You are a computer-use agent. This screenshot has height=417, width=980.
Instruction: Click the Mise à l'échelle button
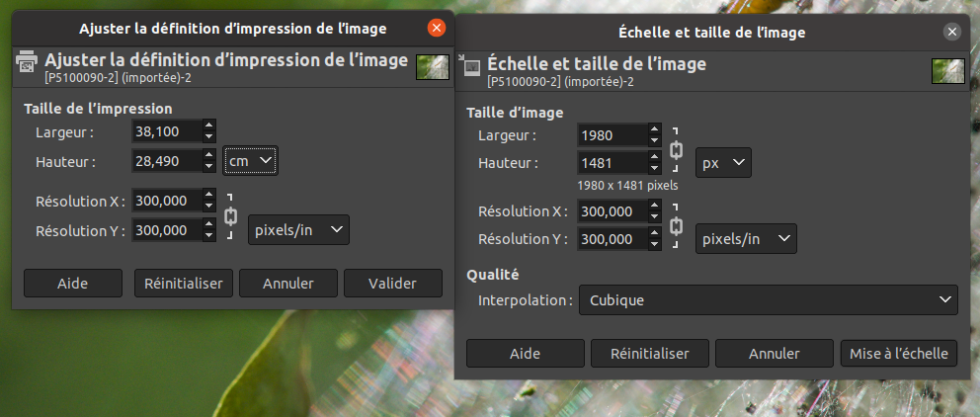(899, 353)
